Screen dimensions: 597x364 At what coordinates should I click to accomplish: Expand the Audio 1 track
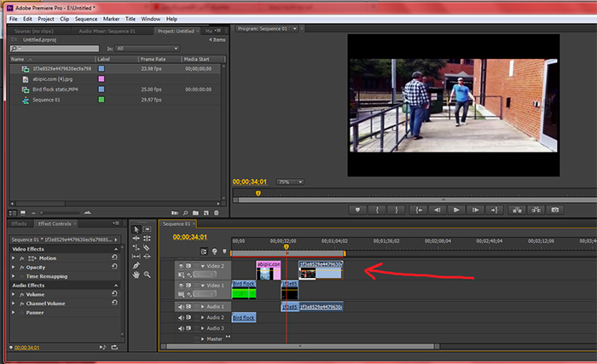203,307
